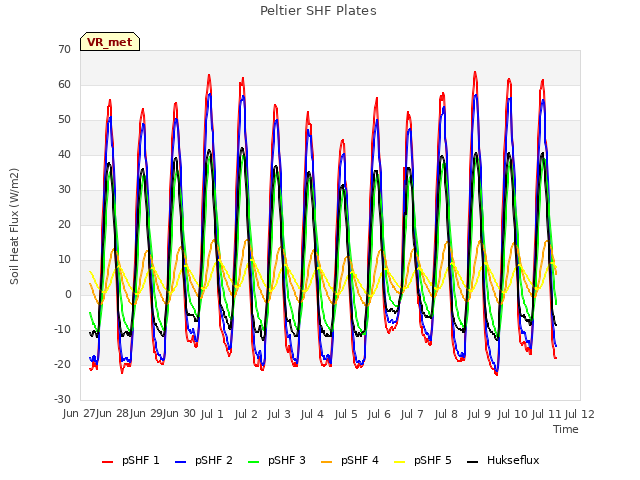The height and width of the screenshot is (480, 640).
Task: Select the pSHF 3 legend label
Action: (287, 460)
